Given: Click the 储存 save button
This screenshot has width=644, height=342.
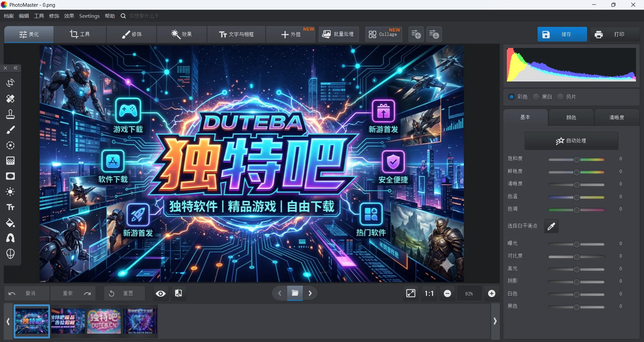Looking at the screenshot, I should tap(562, 34).
